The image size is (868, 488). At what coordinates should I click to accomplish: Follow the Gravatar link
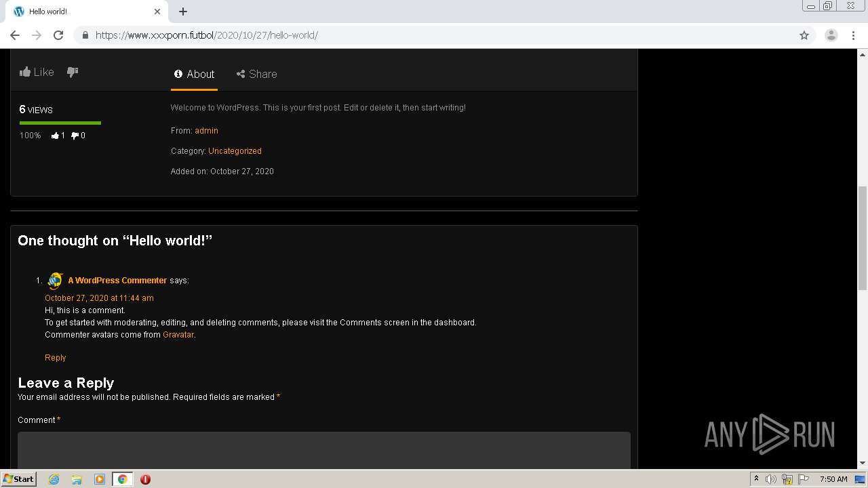click(178, 335)
